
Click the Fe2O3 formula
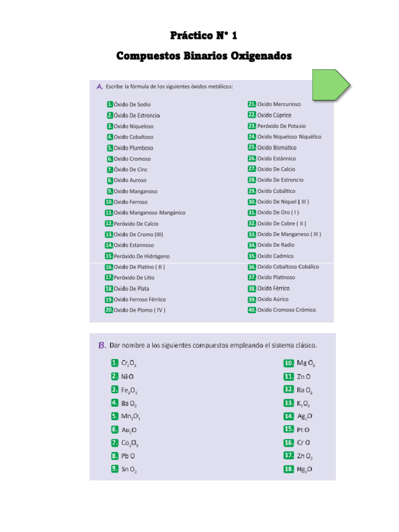click(x=129, y=390)
